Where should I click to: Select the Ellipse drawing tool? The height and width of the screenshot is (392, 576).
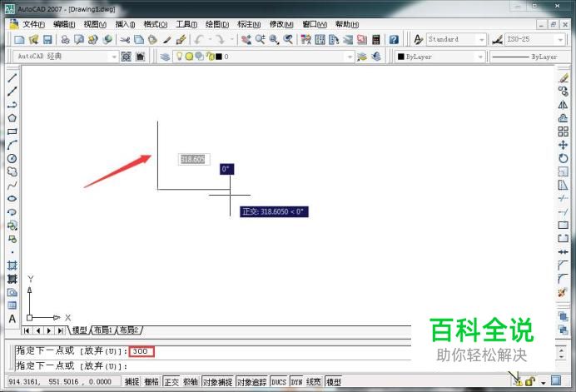(12, 199)
